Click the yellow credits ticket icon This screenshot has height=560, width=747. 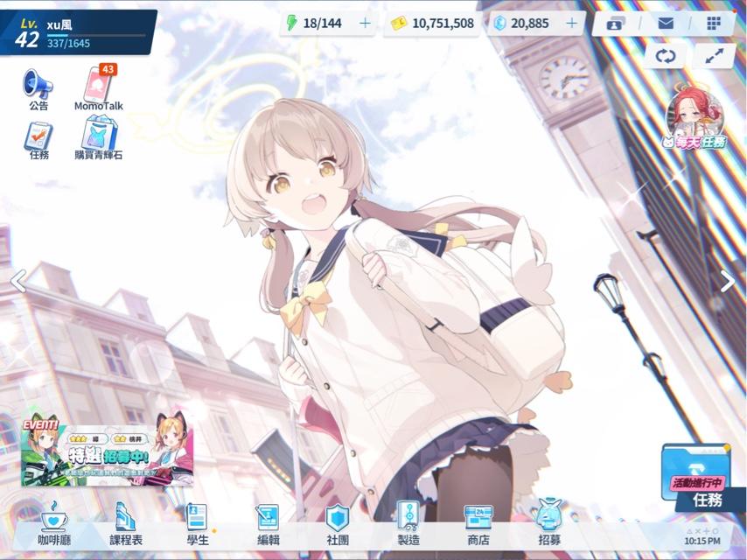coord(398,23)
